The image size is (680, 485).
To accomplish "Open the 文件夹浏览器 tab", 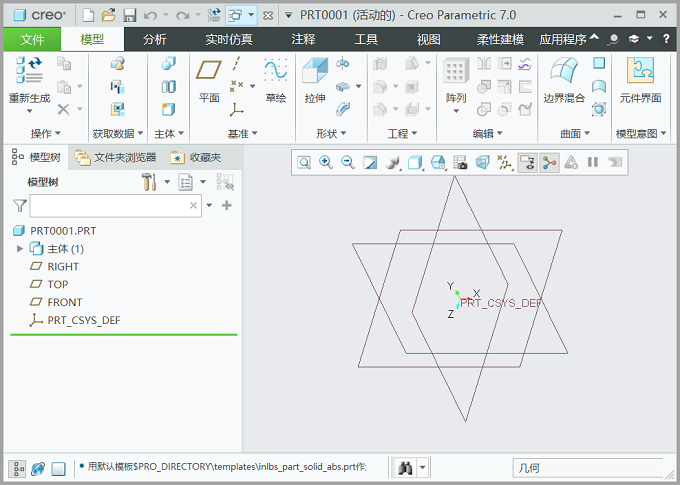I will pos(116,157).
